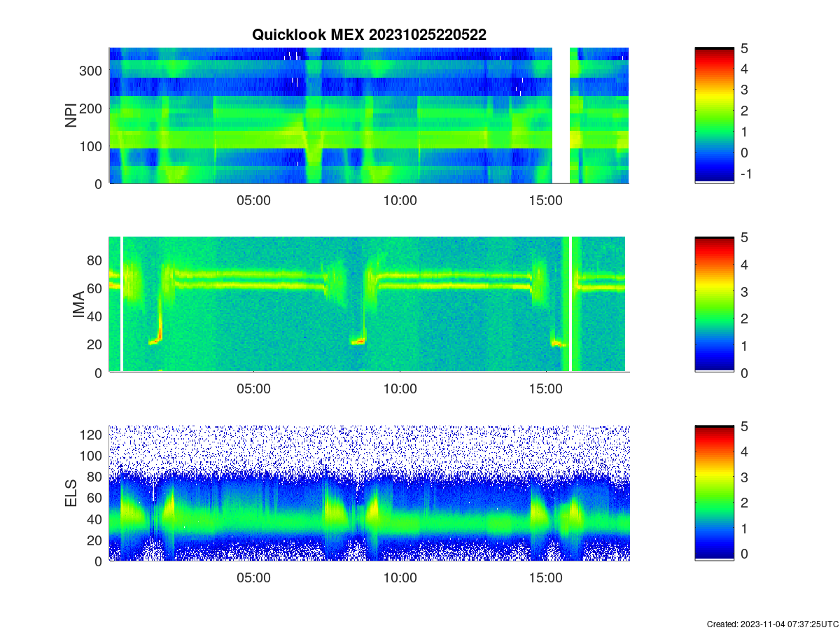Click the 60 tick on IMA axis

point(96,288)
